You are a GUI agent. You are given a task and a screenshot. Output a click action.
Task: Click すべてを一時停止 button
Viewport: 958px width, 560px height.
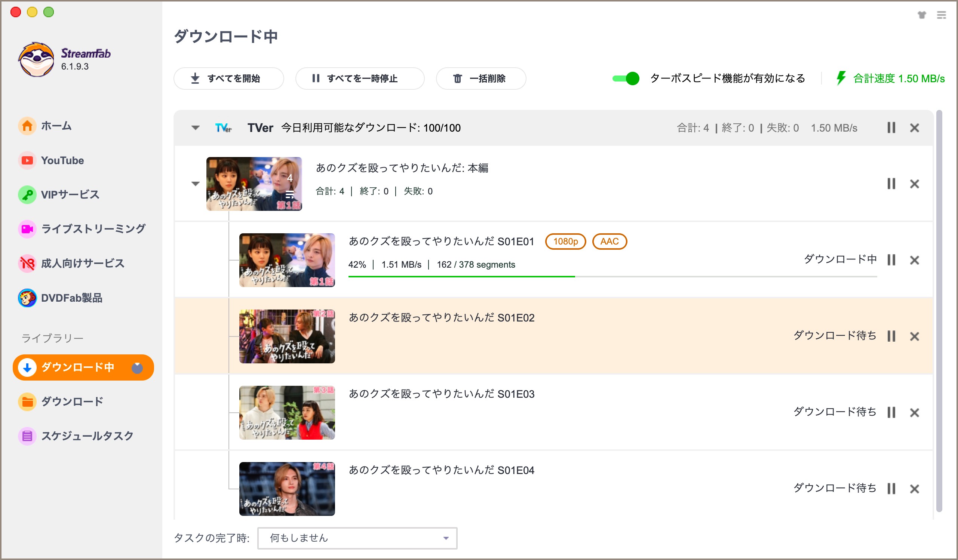360,79
